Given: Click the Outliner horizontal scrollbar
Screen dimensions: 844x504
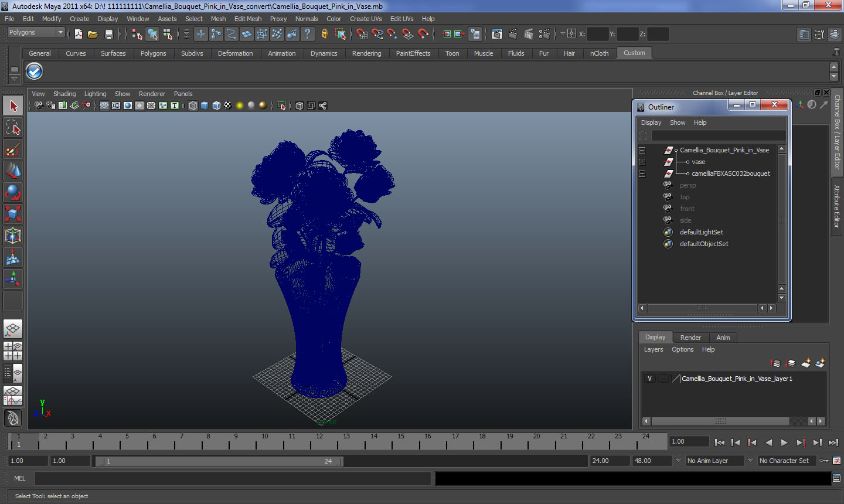Looking at the screenshot, I should (x=702, y=308).
